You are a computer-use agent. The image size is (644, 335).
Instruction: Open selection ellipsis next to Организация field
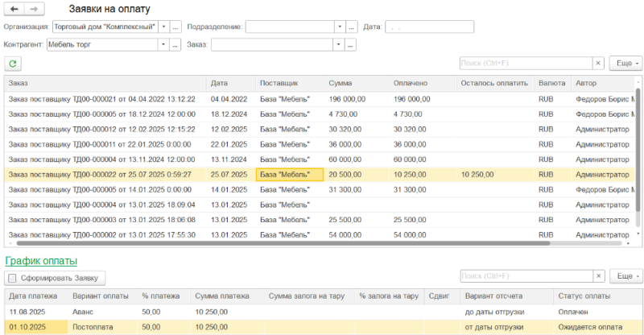tap(176, 27)
